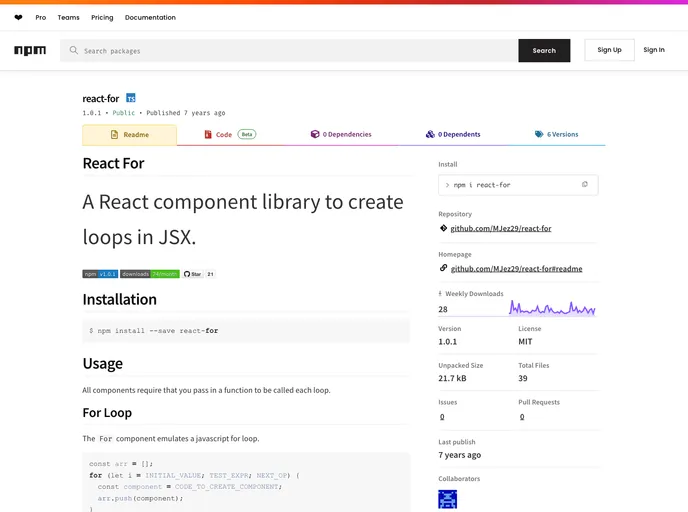Screen dimensions: 688x512
Task: Click the total files value 39
Action: pos(523,378)
